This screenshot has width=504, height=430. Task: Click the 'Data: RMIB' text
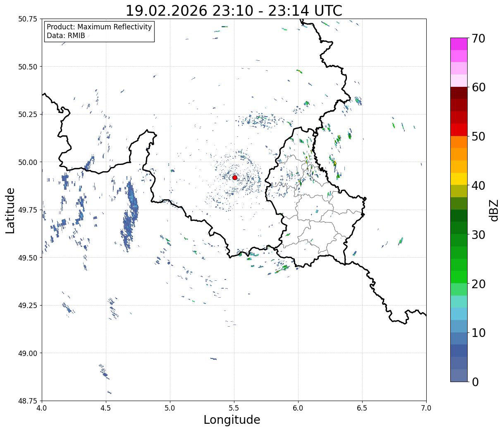coord(66,36)
